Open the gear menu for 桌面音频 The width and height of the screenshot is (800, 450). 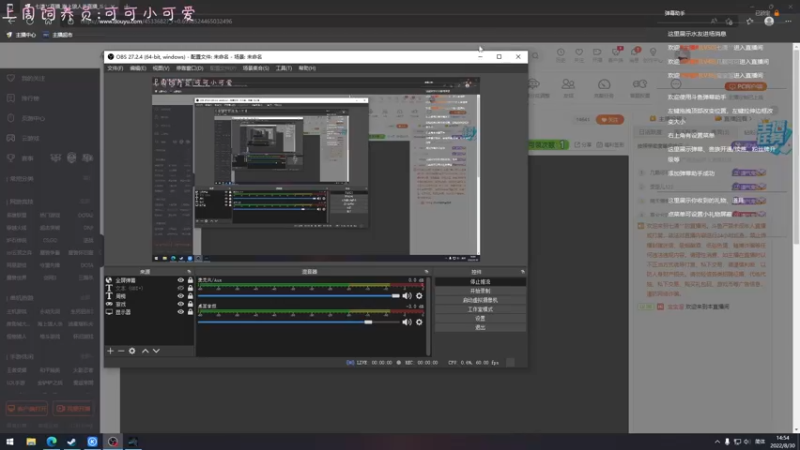pos(419,322)
